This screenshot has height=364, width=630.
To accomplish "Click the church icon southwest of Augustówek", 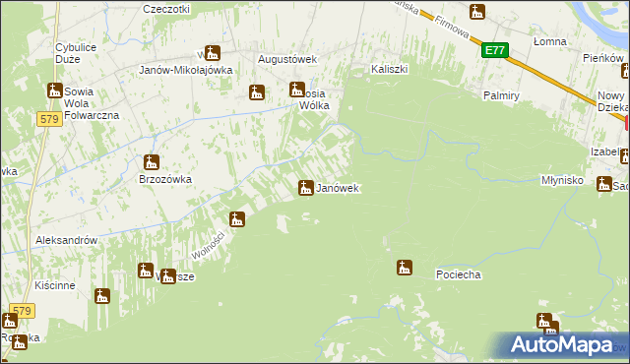I will tap(257, 92).
